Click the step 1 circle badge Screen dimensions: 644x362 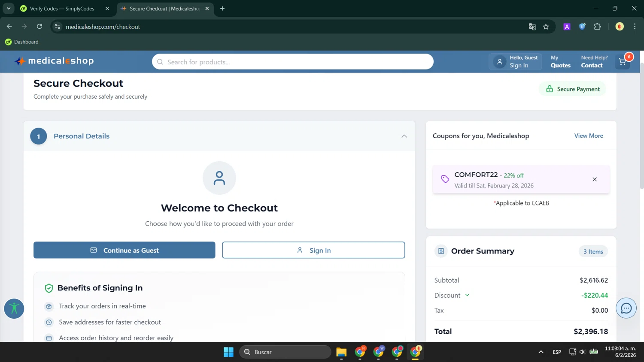coord(39,136)
